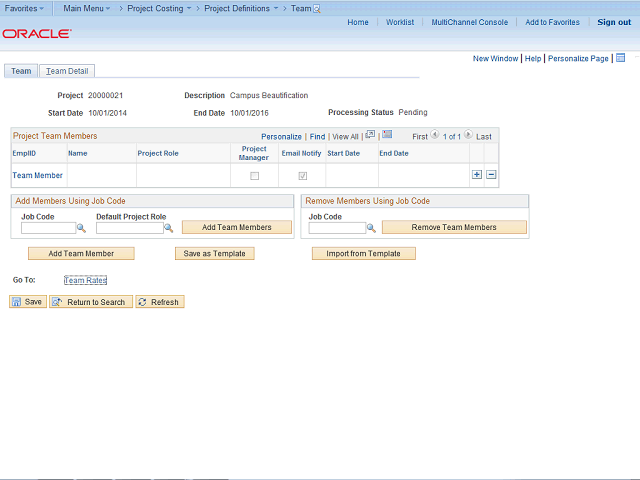Viewport: 640px width, 480px height.
Task: Sort by Project Role column header
Action: [158, 153]
